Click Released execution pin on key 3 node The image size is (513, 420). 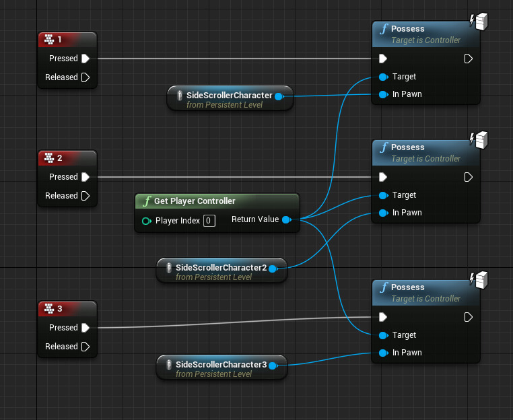pyautogui.click(x=85, y=347)
